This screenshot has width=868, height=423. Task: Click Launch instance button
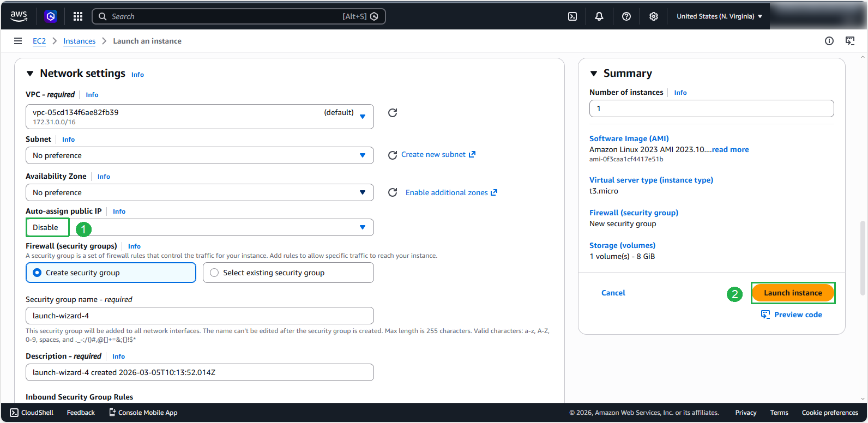click(x=793, y=293)
